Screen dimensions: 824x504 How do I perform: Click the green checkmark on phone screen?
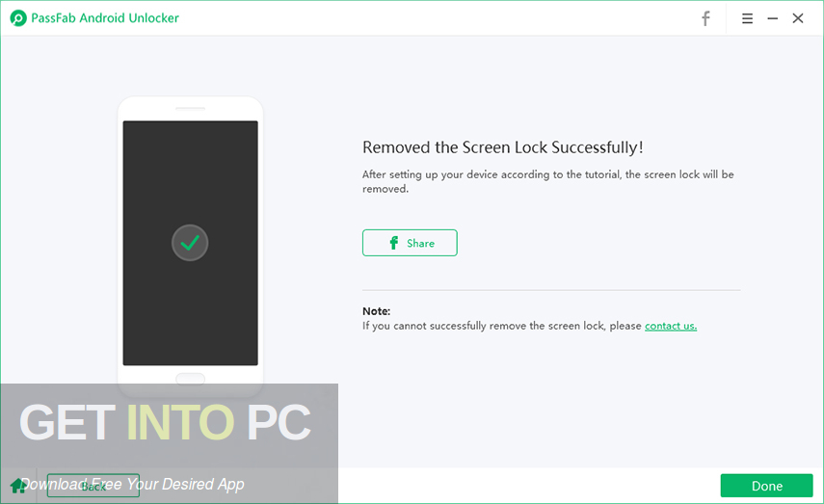coord(190,243)
